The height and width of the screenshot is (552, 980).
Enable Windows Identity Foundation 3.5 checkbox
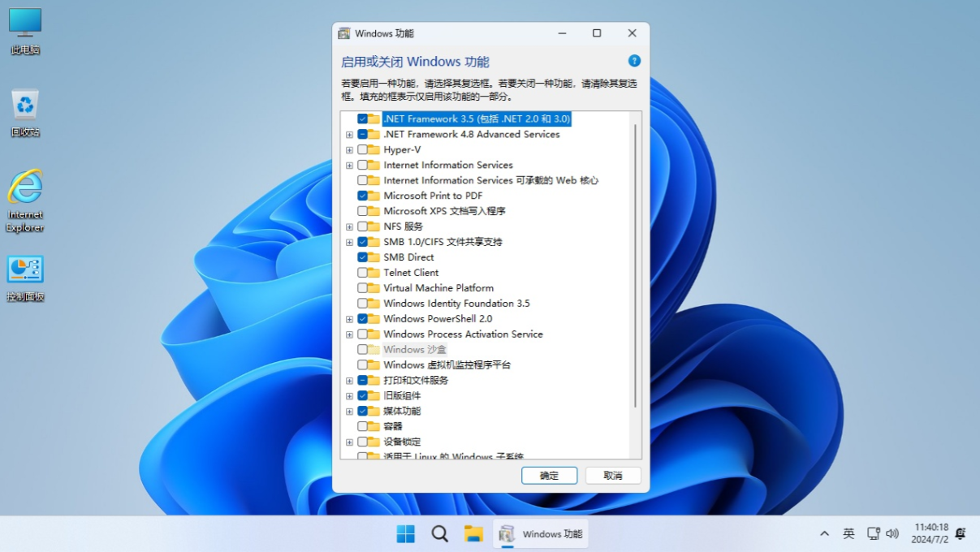(362, 304)
